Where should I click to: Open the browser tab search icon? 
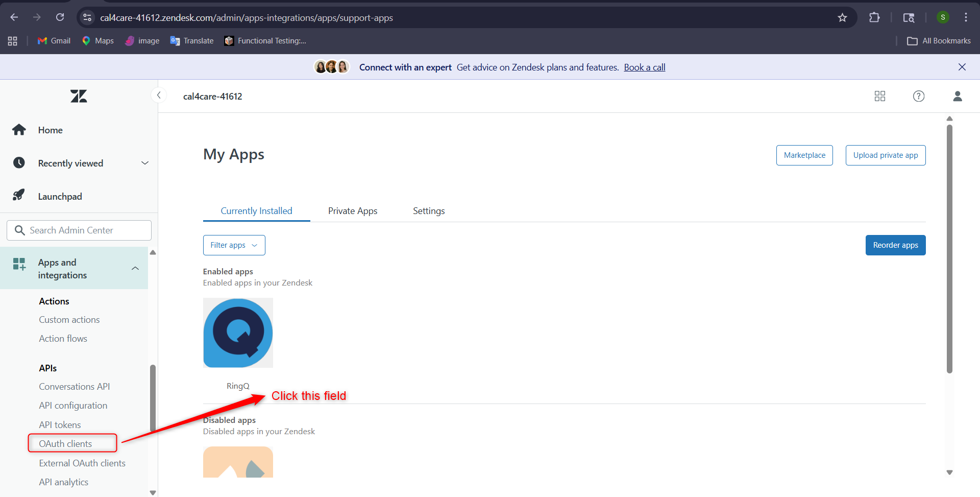pyautogui.click(x=909, y=17)
